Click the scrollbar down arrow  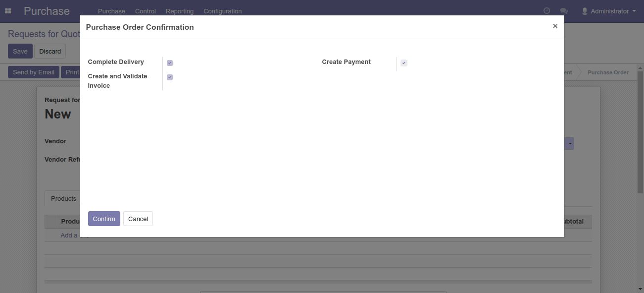pyautogui.click(x=640, y=289)
